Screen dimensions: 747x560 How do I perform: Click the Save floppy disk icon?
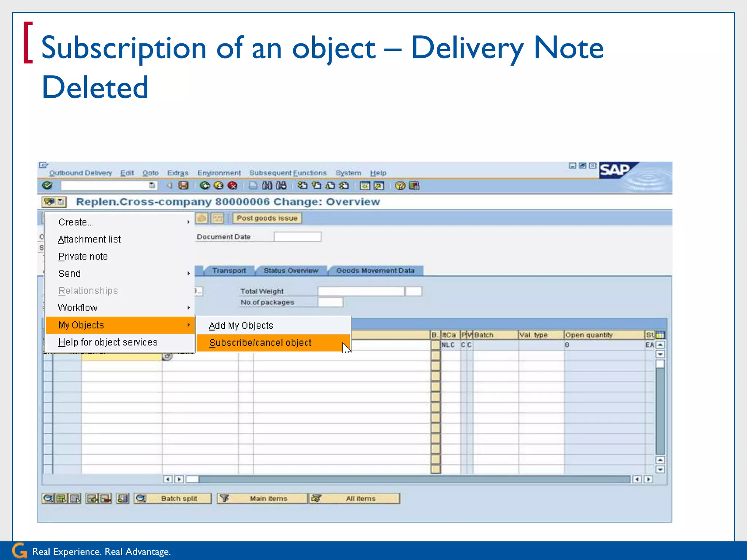click(183, 186)
